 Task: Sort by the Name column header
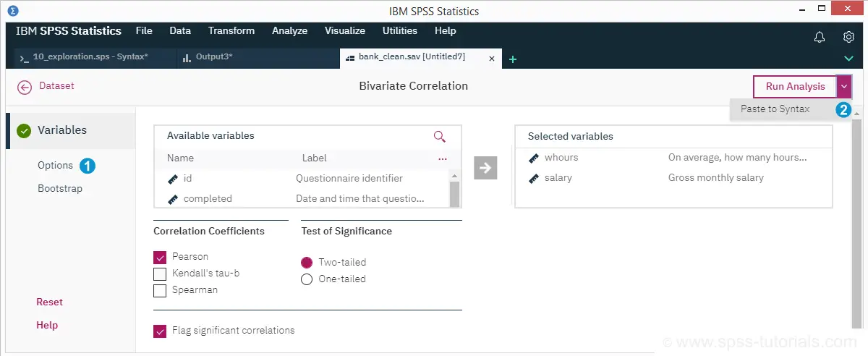point(180,158)
